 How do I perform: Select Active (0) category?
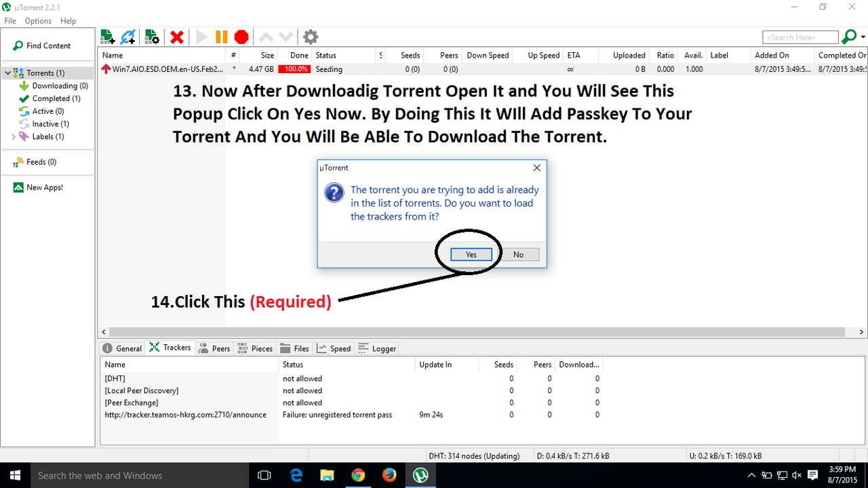[x=41, y=111]
